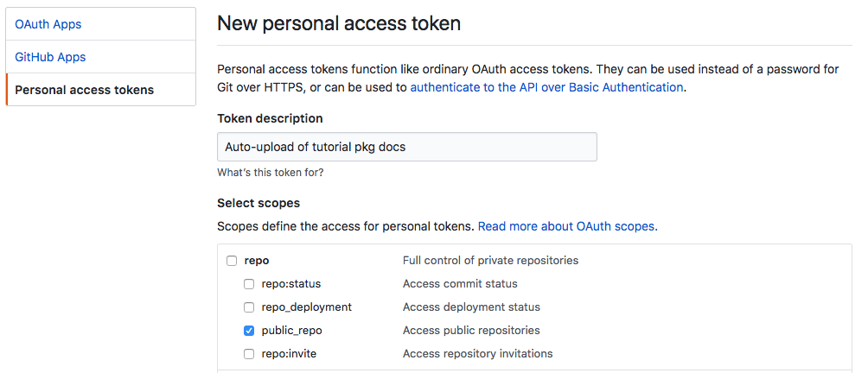The image size is (868, 373).
Task: Enable the repo:invite scope checkbox
Action: [249, 354]
